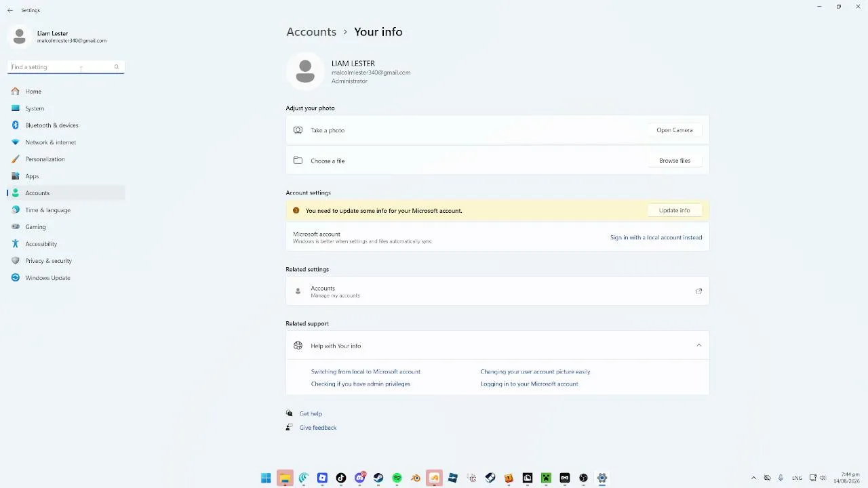This screenshot has width=868, height=488.
Task: Click the Personalization paintbrush icon
Action: click(x=16, y=159)
